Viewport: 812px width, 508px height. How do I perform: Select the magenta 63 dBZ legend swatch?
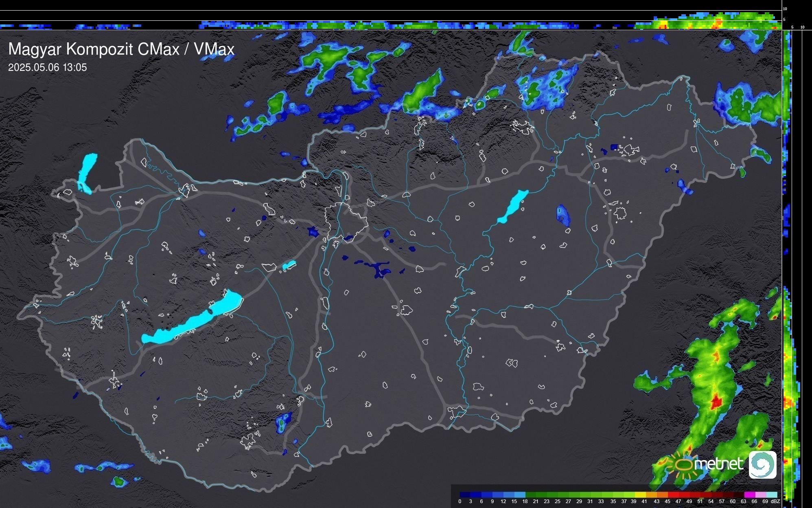pos(749,495)
